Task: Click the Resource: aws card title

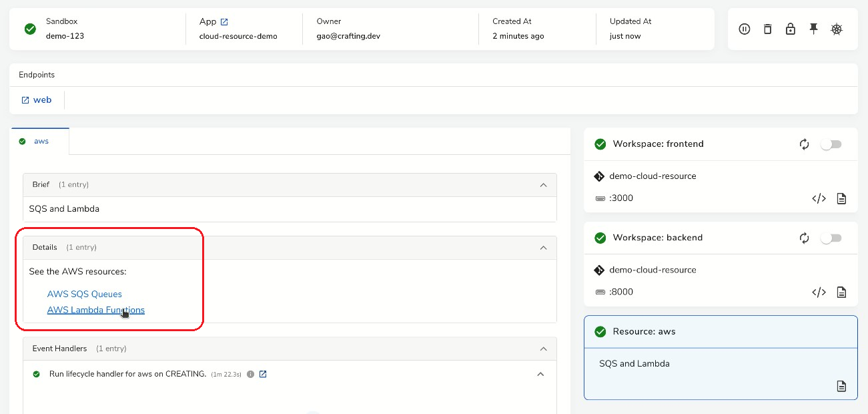Action: point(644,331)
